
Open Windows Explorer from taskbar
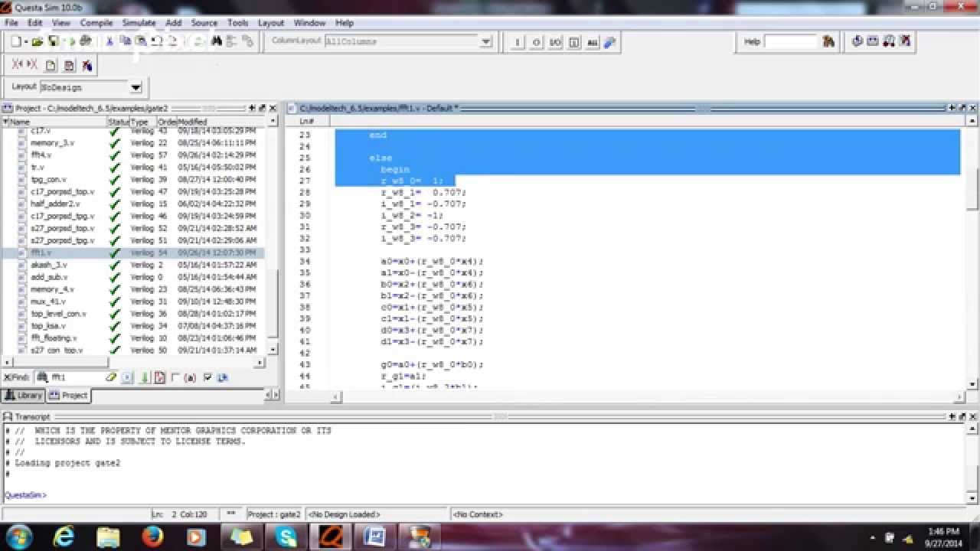[108, 536]
